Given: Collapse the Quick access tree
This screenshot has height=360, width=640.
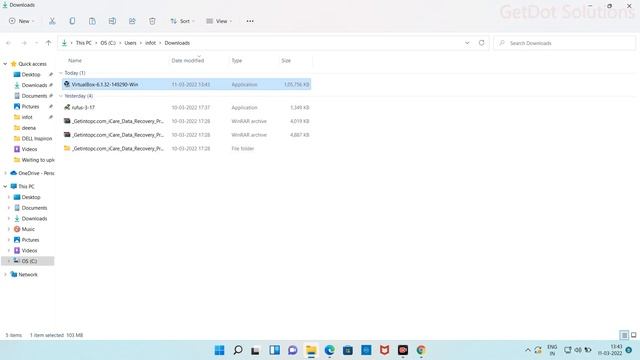Looking at the screenshot, I should (5, 64).
